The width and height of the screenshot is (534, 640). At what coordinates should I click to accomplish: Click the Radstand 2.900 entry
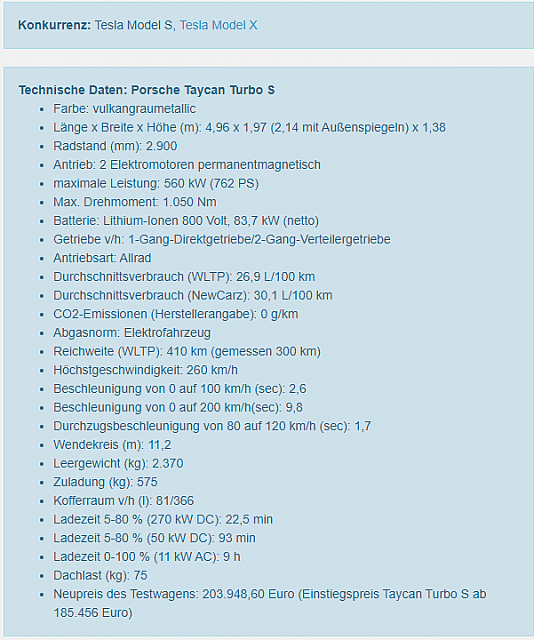point(115,146)
